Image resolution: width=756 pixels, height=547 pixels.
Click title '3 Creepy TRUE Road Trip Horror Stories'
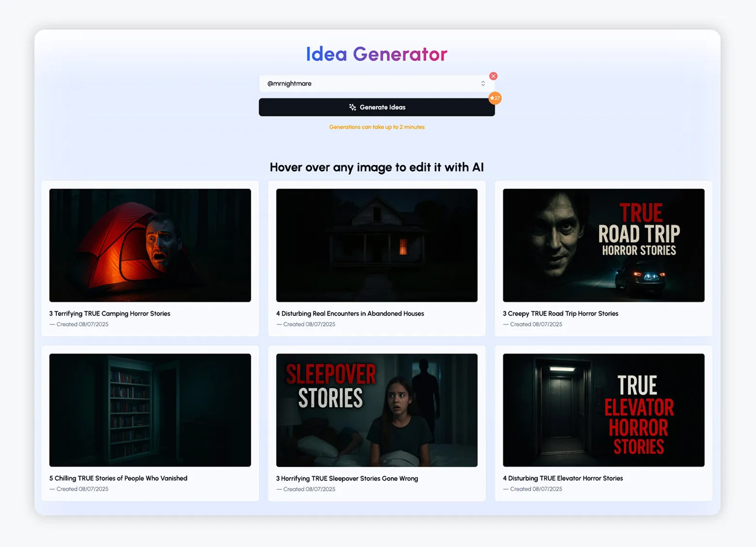click(560, 313)
